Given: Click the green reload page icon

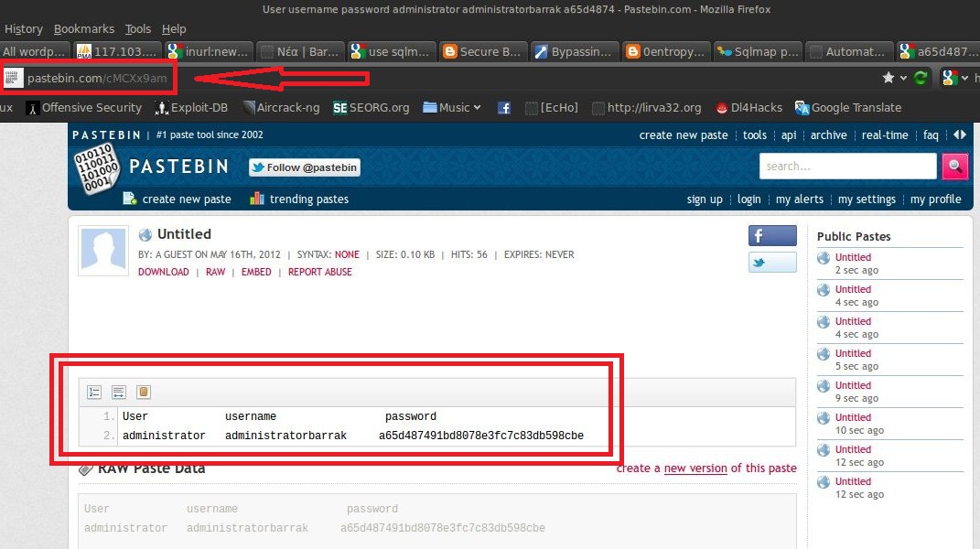Looking at the screenshot, I should pyautogui.click(x=920, y=78).
